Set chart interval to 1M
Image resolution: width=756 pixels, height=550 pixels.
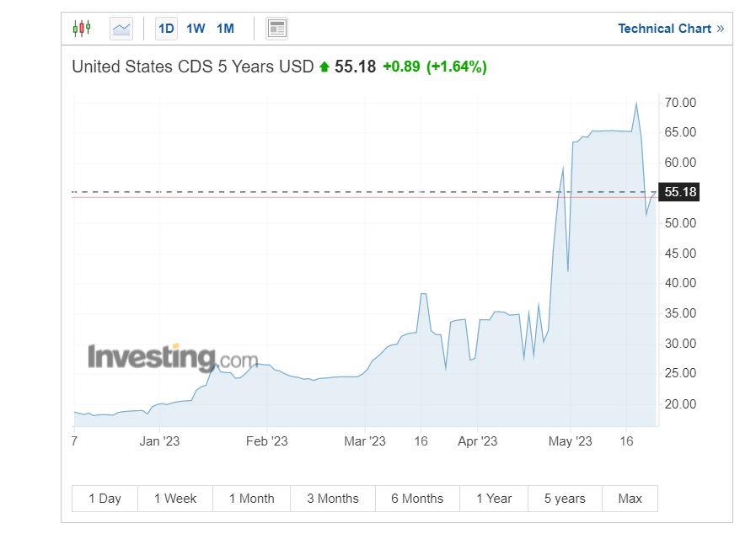(225, 29)
